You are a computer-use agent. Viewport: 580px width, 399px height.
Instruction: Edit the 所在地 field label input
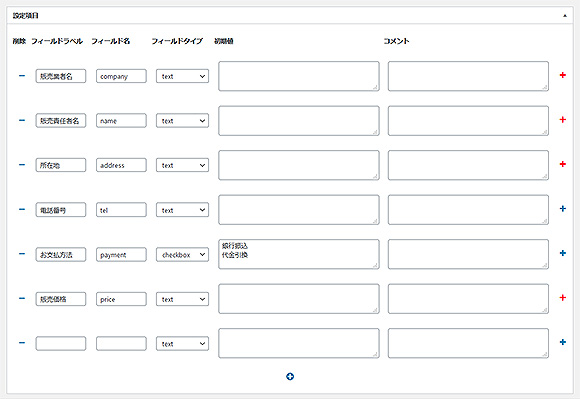pyautogui.click(x=61, y=165)
